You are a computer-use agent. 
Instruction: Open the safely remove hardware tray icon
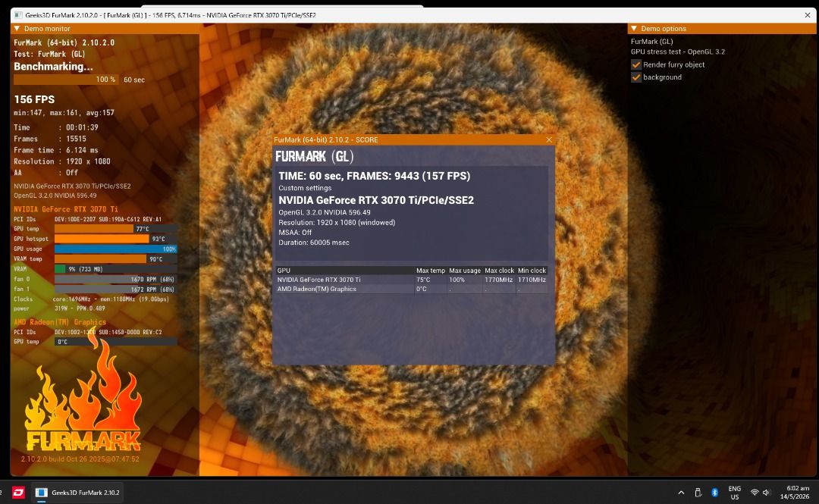[x=698, y=493]
